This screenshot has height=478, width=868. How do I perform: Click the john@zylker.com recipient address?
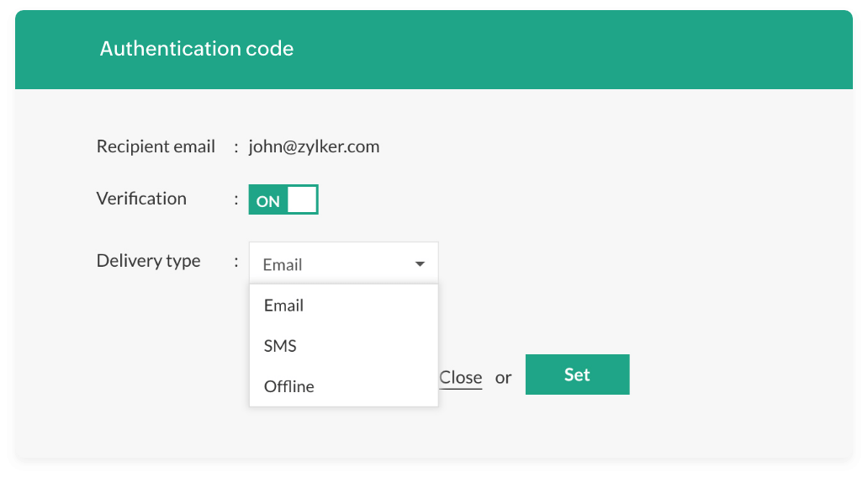coord(314,146)
